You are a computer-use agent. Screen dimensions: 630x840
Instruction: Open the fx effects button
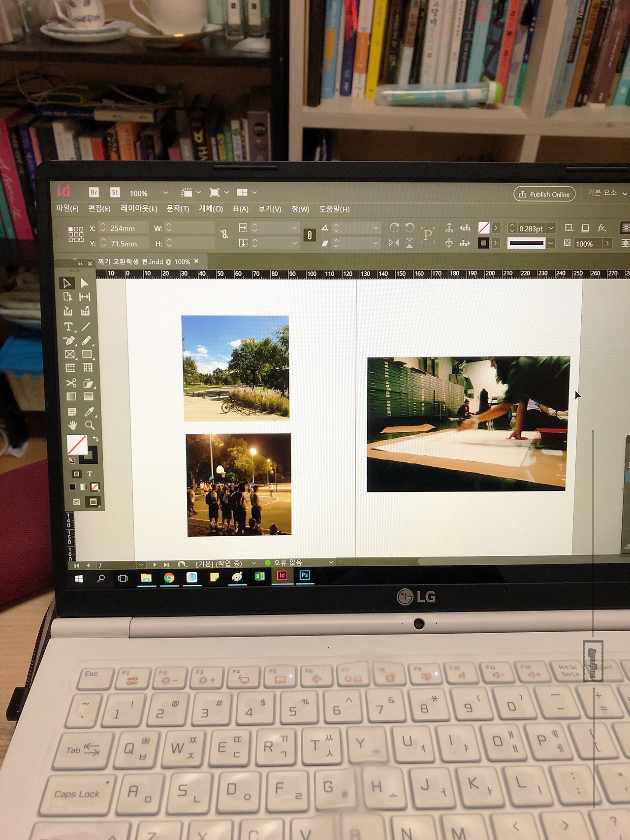tap(601, 228)
